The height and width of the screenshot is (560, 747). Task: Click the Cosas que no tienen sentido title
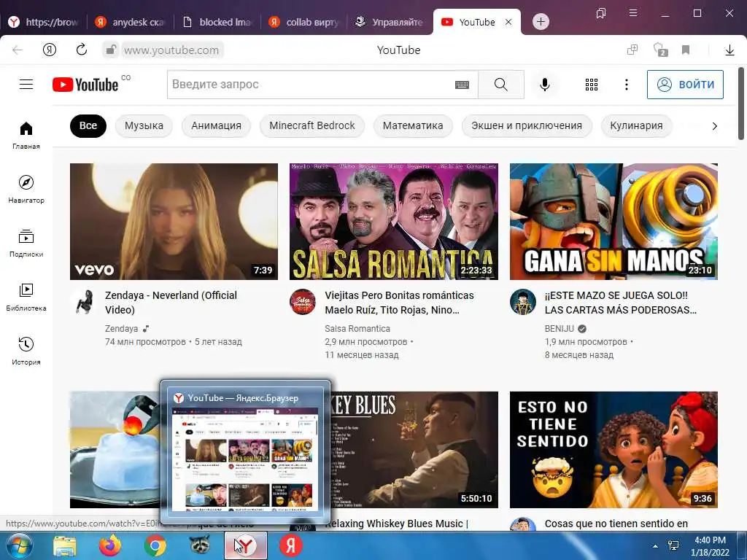616,524
